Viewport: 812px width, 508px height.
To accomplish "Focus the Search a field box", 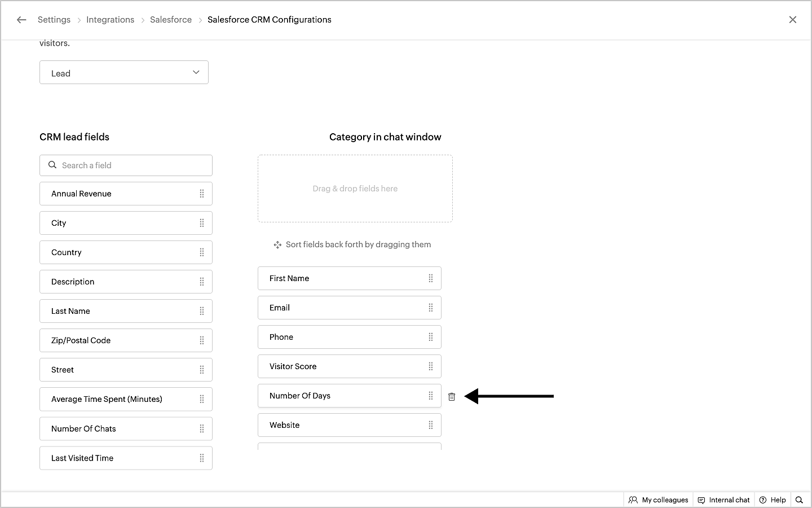I will tap(130, 165).
